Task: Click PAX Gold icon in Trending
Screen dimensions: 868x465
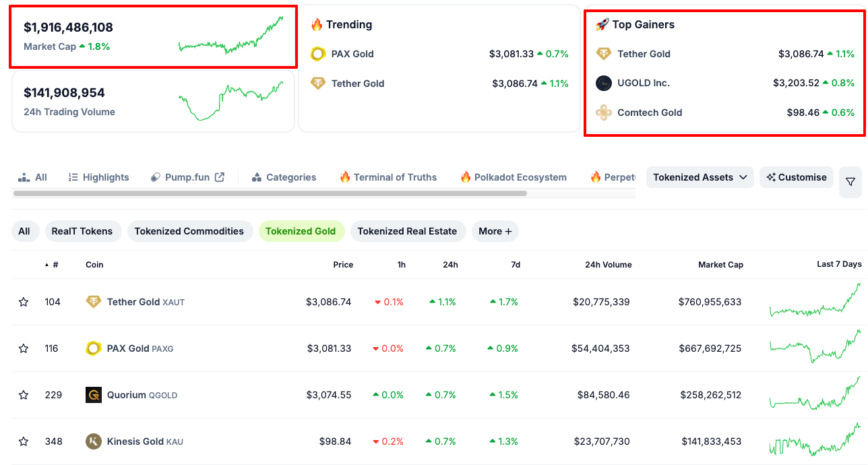Action: (x=318, y=54)
